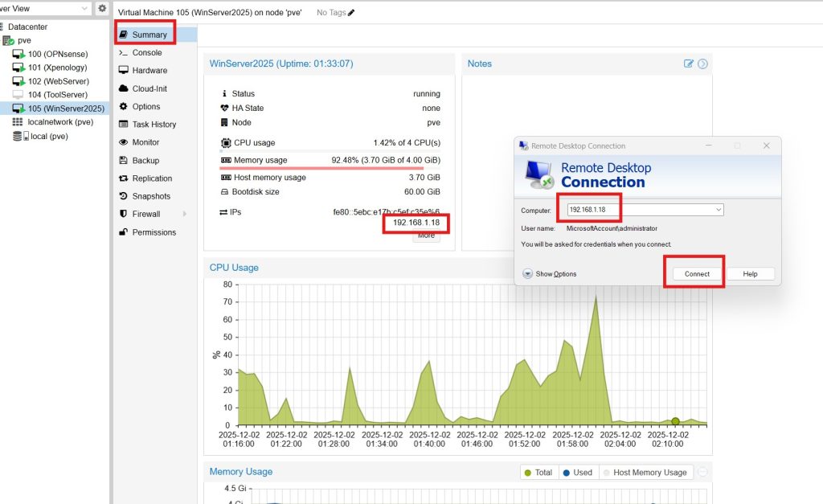Expand Show Options in Remote Desktop
Image resolution: width=823 pixels, height=504 pixels.
(527, 274)
